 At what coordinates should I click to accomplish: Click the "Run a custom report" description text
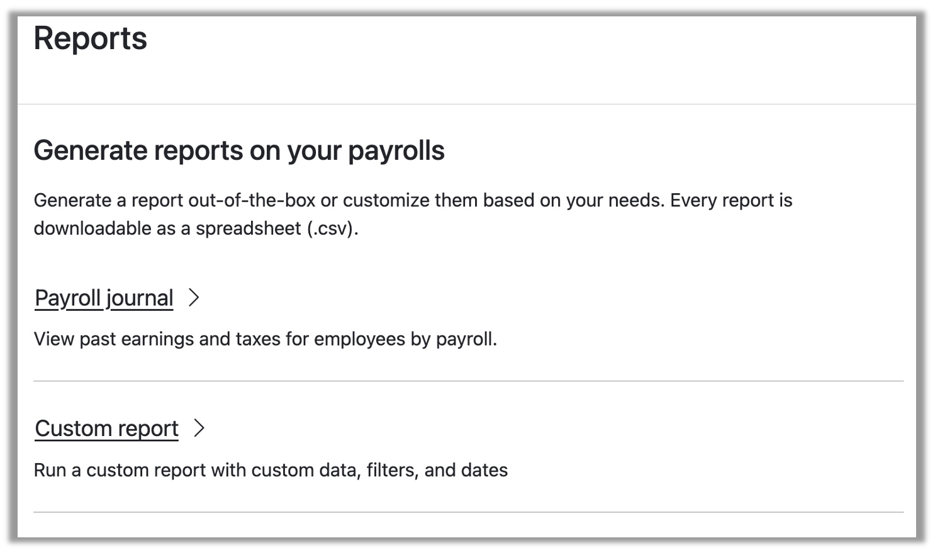tap(271, 470)
